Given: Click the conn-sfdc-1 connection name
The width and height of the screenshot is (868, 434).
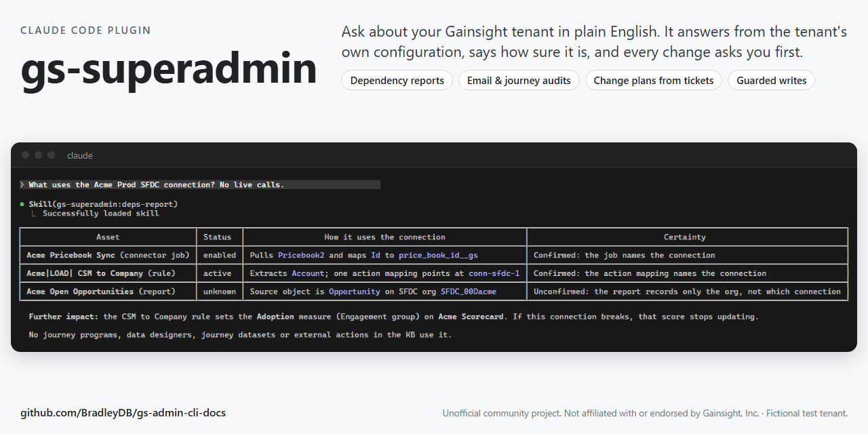Looking at the screenshot, I should click(x=494, y=273).
